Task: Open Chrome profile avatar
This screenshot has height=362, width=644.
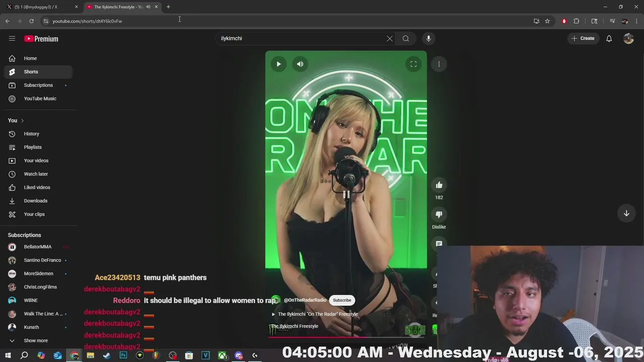Action: [x=625, y=21]
